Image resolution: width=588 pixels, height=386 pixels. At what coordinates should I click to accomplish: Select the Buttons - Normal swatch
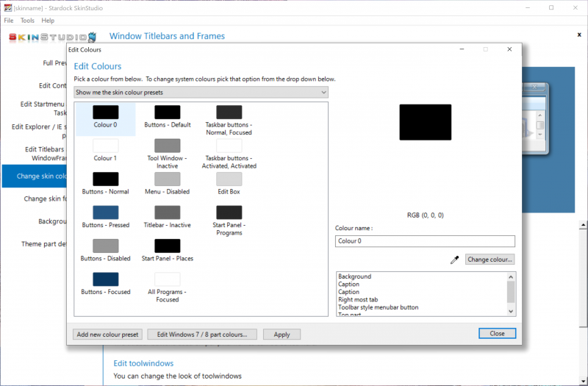105,179
